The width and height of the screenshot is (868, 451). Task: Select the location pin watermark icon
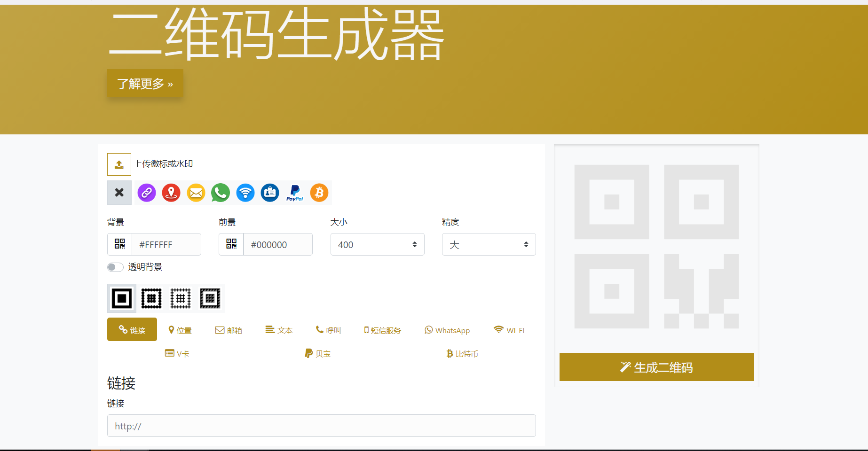pos(171,193)
